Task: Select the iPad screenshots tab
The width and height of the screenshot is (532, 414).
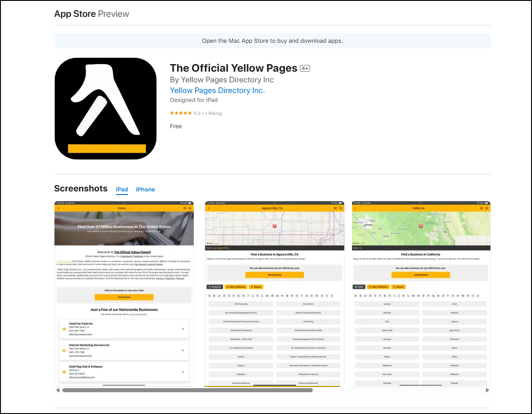Action: pyautogui.click(x=122, y=190)
